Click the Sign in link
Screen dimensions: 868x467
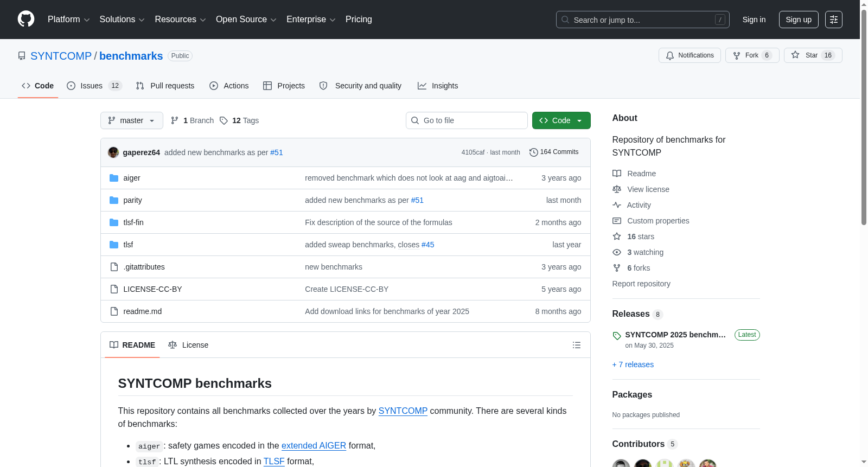point(754,20)
